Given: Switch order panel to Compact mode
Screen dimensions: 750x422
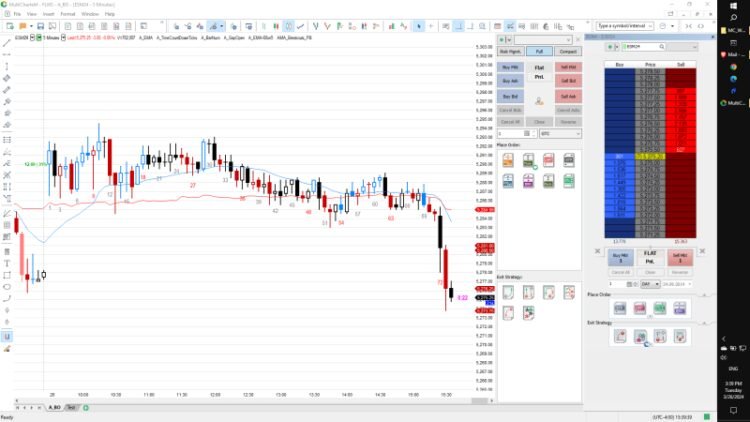Looking at the screenshot, I should [568, 51].
